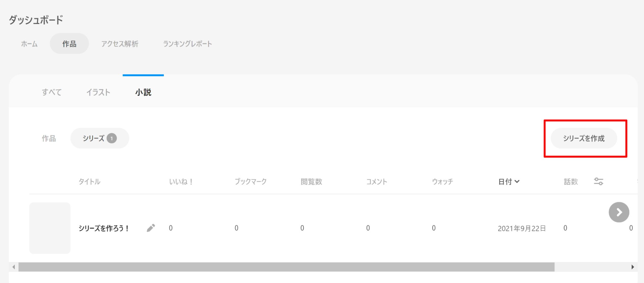Open the シリーズを作ろう！ series title

[104, 228]
